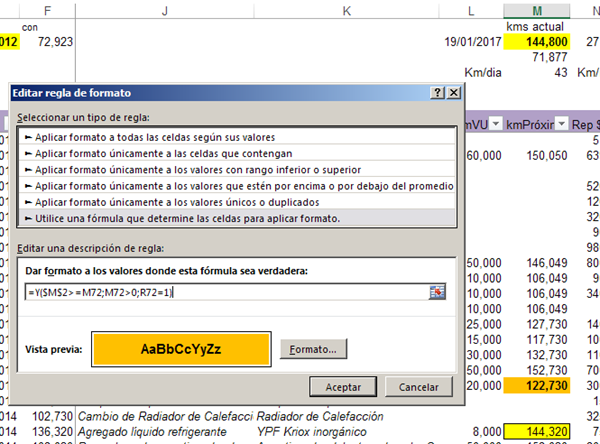600x444 pixels.
Task: Click the Km/dia value cell 43
Action: 537,73
